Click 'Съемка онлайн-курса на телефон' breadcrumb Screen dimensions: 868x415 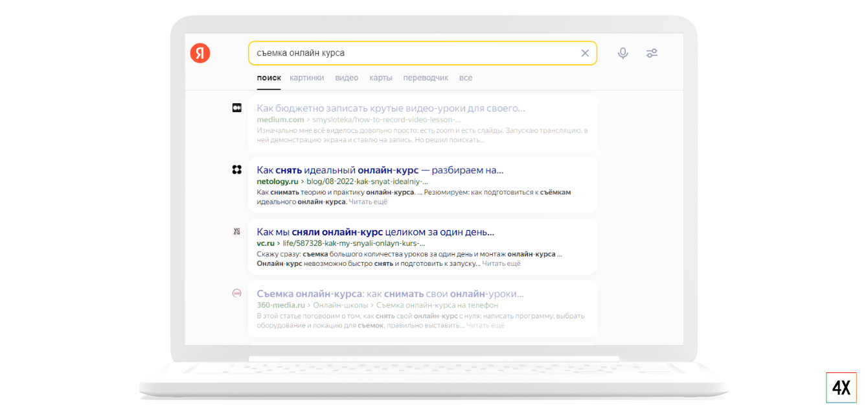437,305
